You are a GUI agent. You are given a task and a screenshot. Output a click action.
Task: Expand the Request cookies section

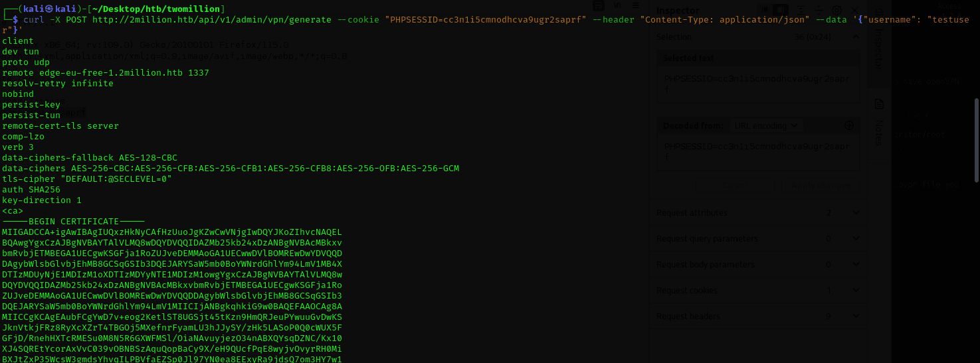click(x=855, y=291)
